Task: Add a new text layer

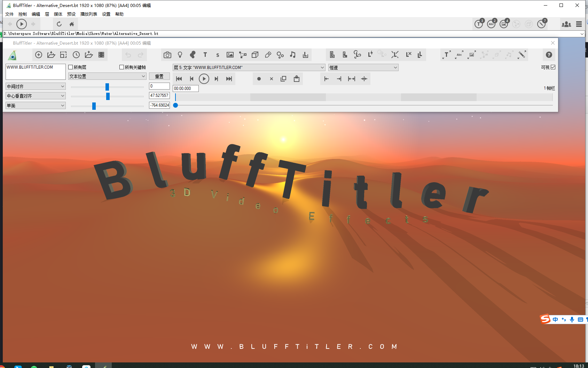Action: point(205,55)
